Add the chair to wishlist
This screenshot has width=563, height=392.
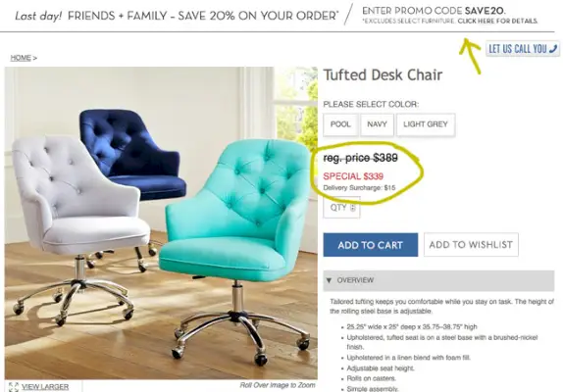tap(471, 245)
